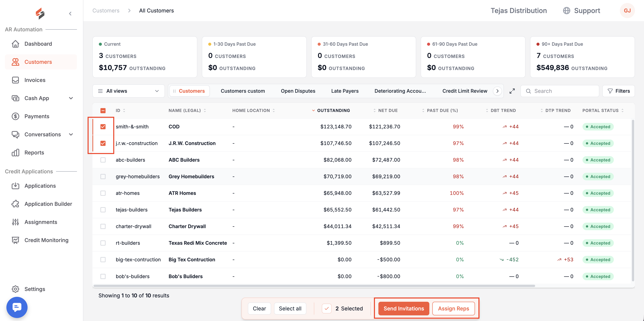Expand the Cash App submenu chevron
The image size is (644, 321).
pos(71,98)
